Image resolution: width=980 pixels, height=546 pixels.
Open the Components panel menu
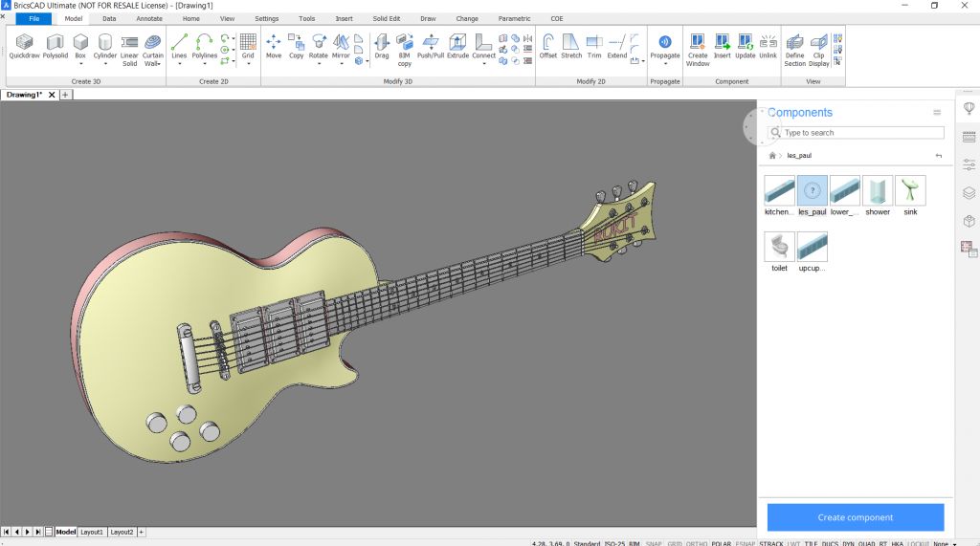937,113
